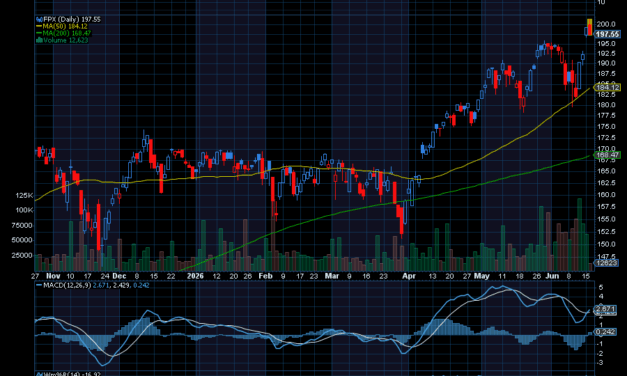627x376 pixels.
Task: Click the '168.47' MA200 price tag
Action: click(x=607, y=155)
